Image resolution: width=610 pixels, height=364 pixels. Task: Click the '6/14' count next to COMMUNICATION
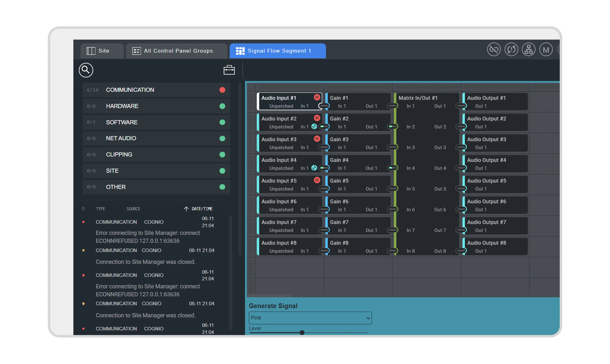(x=92, y=90)
